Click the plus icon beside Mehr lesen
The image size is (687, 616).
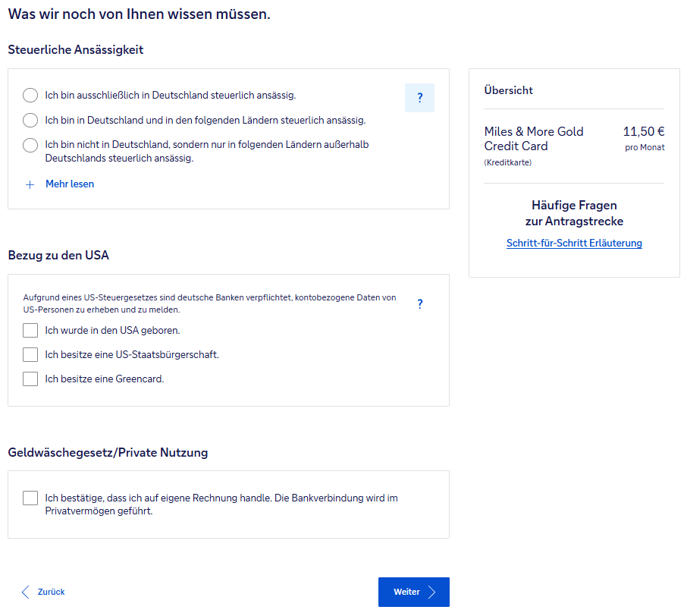(x=30, y=184)
